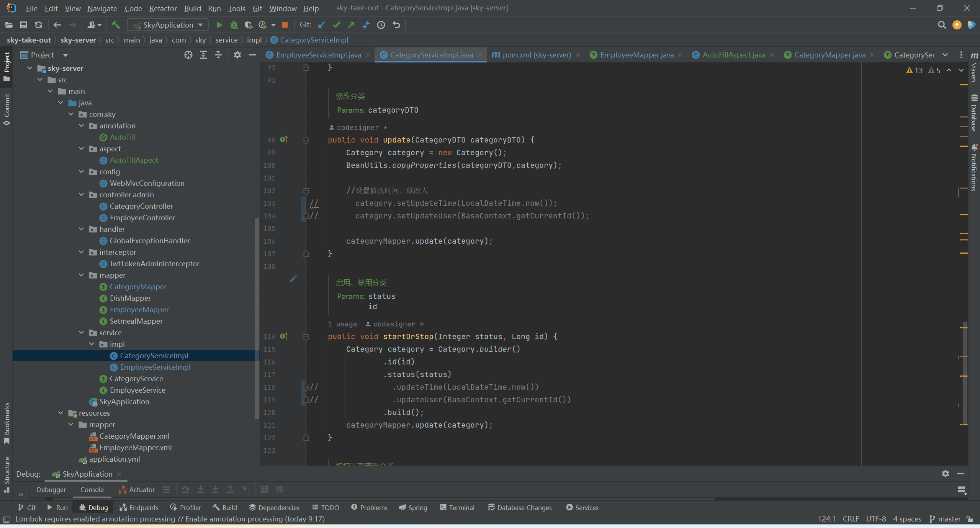Click the Project tree scrollbar
980x528 pixels.
[257, 318]
